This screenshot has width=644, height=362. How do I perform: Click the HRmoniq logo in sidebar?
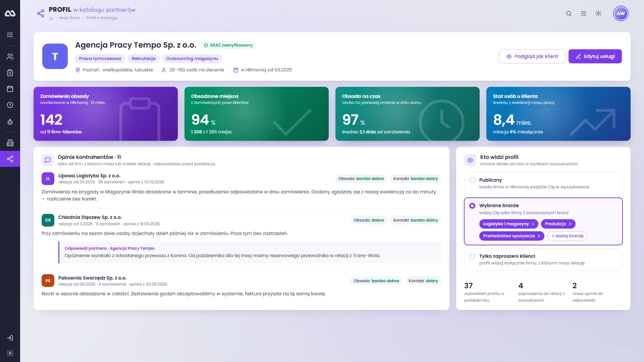coord(10,13)
